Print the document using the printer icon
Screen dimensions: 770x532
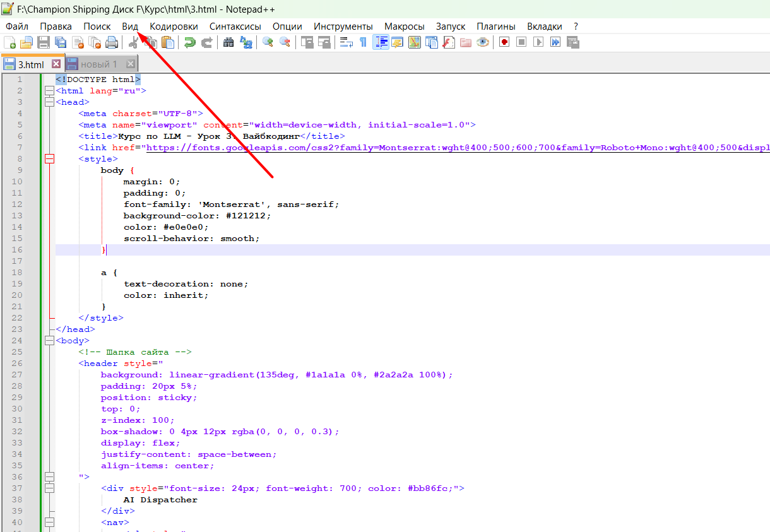112,42
